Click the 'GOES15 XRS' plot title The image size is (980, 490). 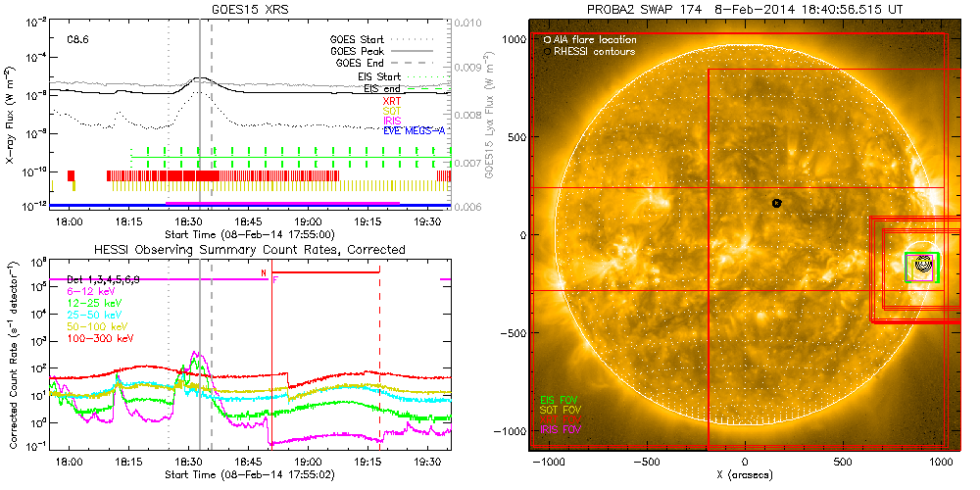point(250,9)
